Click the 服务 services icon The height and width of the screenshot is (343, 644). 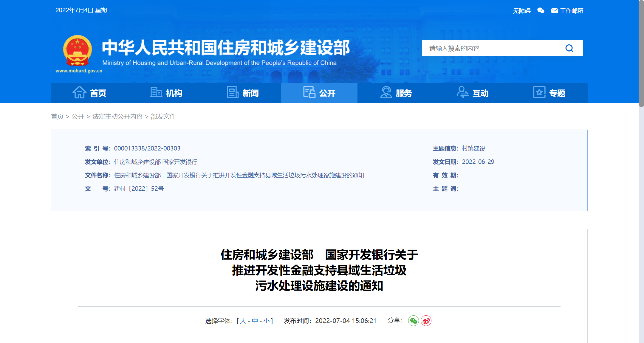pyautogui.click(x=386, y=93)
